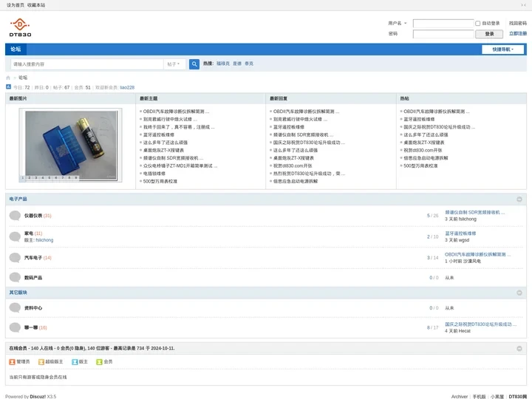Screen dimensions: 532x399
Task: Click moderator fslichong under 家电
Action: click(x=44, y=240)
